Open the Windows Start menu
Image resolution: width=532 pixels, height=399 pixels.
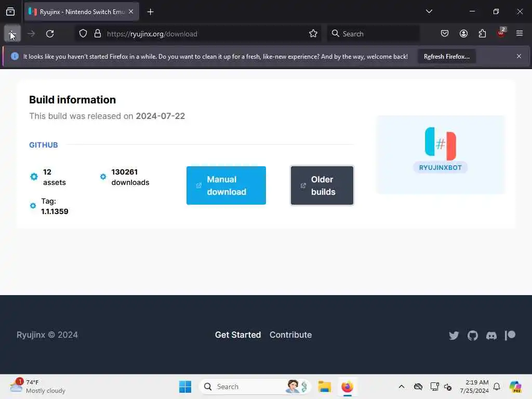coord(185,387)
